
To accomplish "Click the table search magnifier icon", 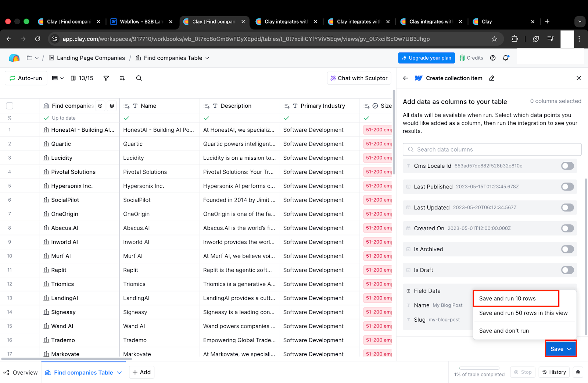I will tap(139, 78).
